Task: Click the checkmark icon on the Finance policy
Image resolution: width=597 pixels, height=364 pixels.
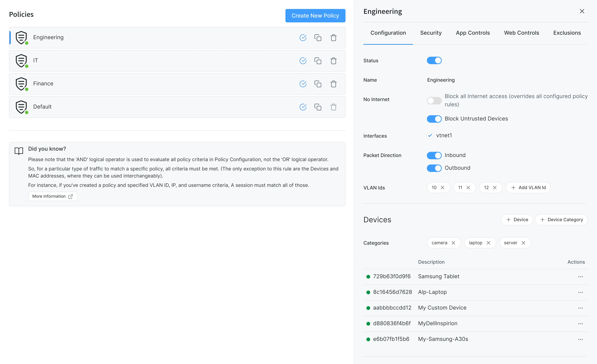Action: (x=303, y=84)
